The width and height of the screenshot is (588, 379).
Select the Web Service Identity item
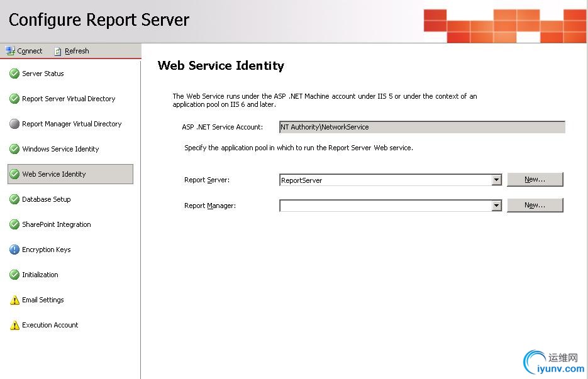point(70,174)
